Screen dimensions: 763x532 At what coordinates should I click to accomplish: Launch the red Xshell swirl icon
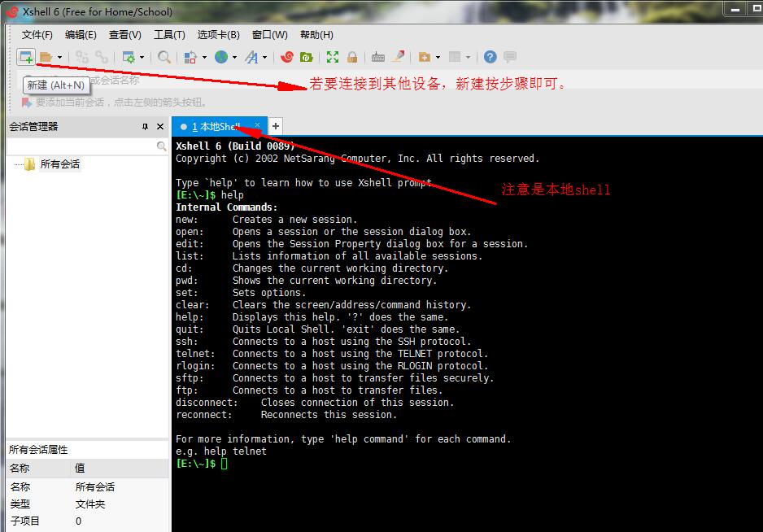(x=287, y=58)
